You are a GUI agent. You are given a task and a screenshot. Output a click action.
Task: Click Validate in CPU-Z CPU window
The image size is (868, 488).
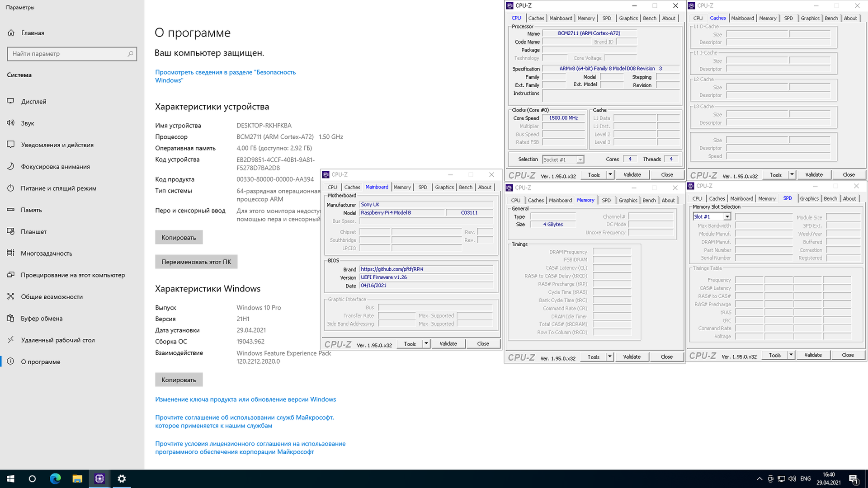[632, 175]
